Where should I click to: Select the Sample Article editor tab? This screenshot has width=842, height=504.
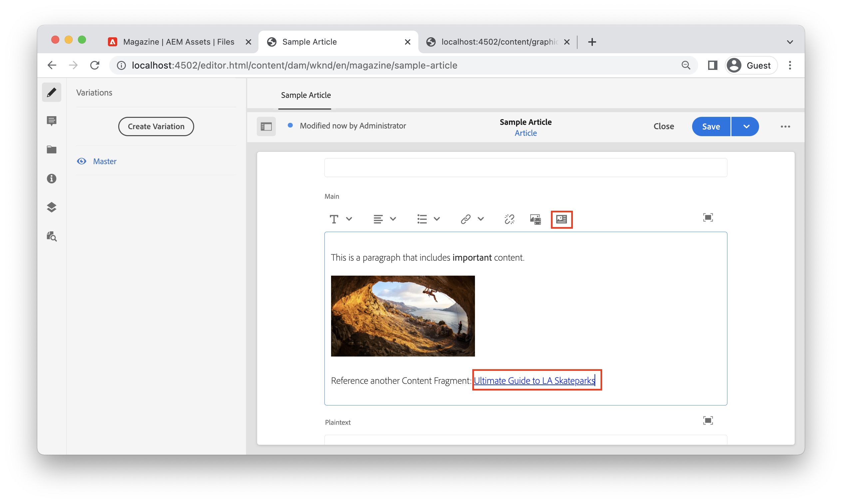tap(305, 95)
